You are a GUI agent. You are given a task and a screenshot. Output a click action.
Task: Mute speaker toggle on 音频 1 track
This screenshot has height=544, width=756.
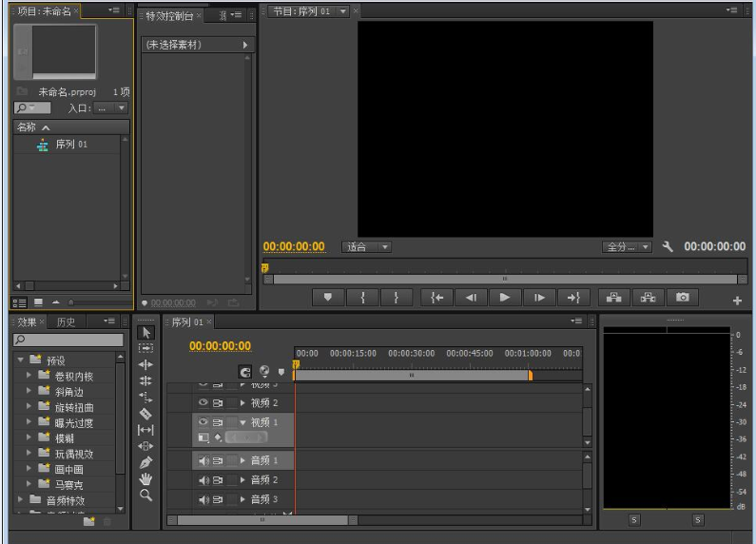[204, 460]
